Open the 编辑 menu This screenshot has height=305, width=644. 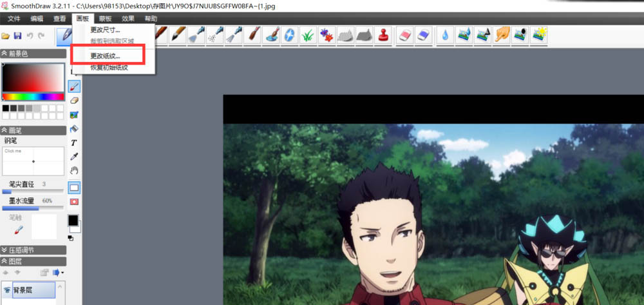click(x=37, y=19)
